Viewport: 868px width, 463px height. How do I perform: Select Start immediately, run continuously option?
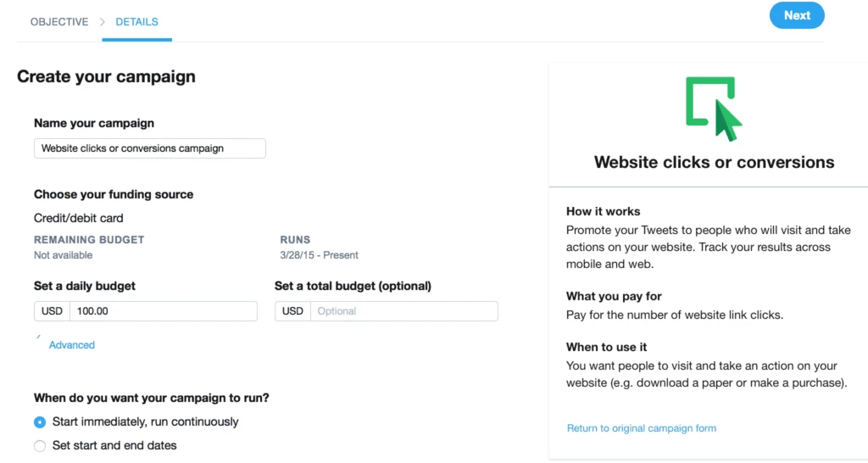pyautogui.click(x=40, y=422)
